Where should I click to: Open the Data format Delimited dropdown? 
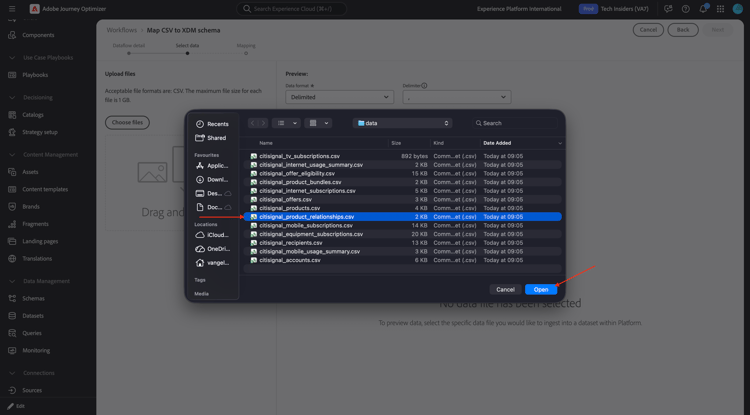click(340, 97)
